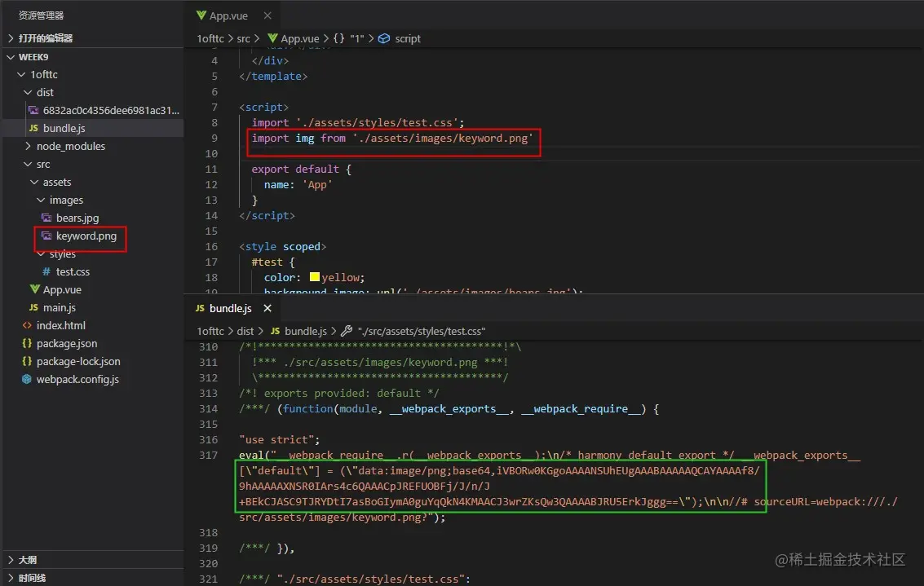Screen dimensions: 924x586
Task: Click src in App.vue breadcrumb
Action: [x=243, y=39]
